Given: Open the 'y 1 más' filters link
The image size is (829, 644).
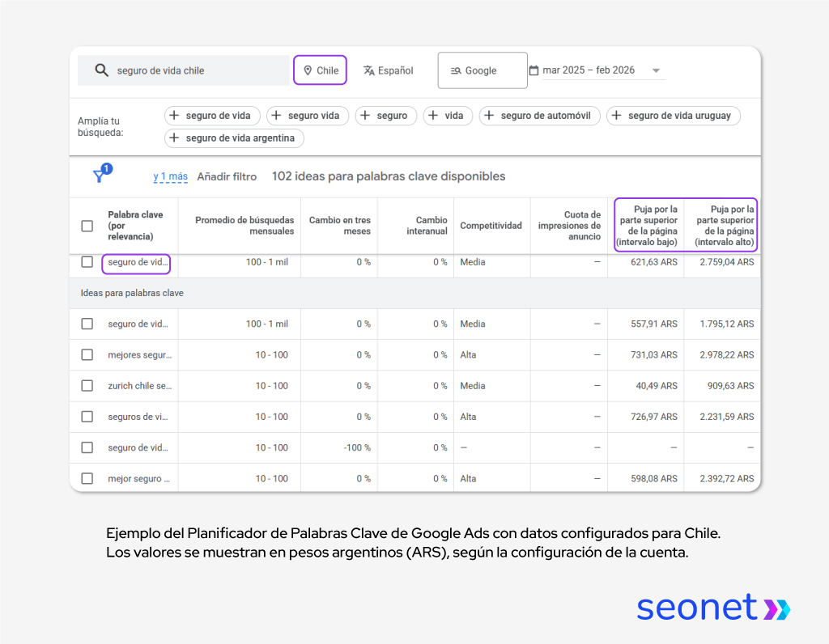Looking at the screenshot, I should pyautogui.click(x=170, y=176).
